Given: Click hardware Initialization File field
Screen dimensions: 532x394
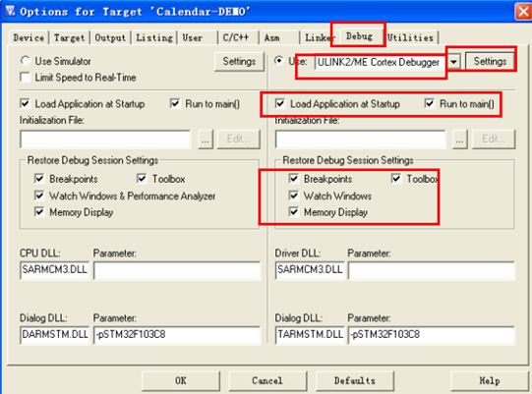Looking at the screenshot, I should pos(360,139).
